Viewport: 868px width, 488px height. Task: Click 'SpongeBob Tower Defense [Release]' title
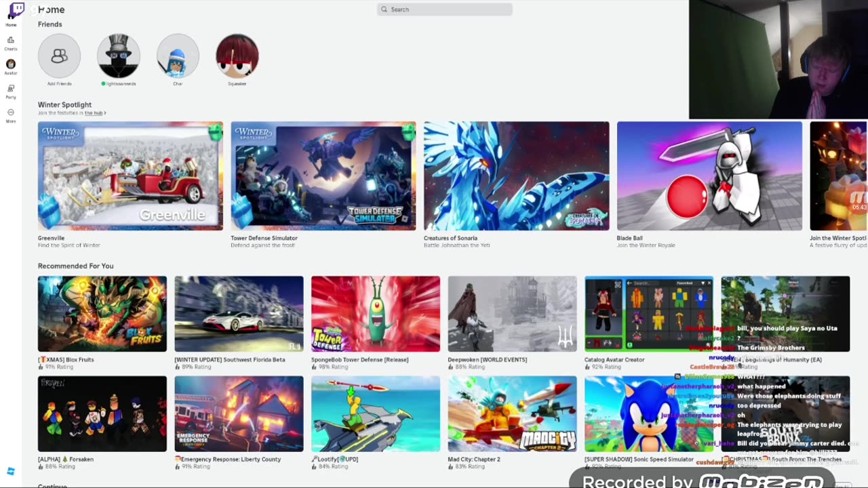pyautogui.click(x=360, y=360)
